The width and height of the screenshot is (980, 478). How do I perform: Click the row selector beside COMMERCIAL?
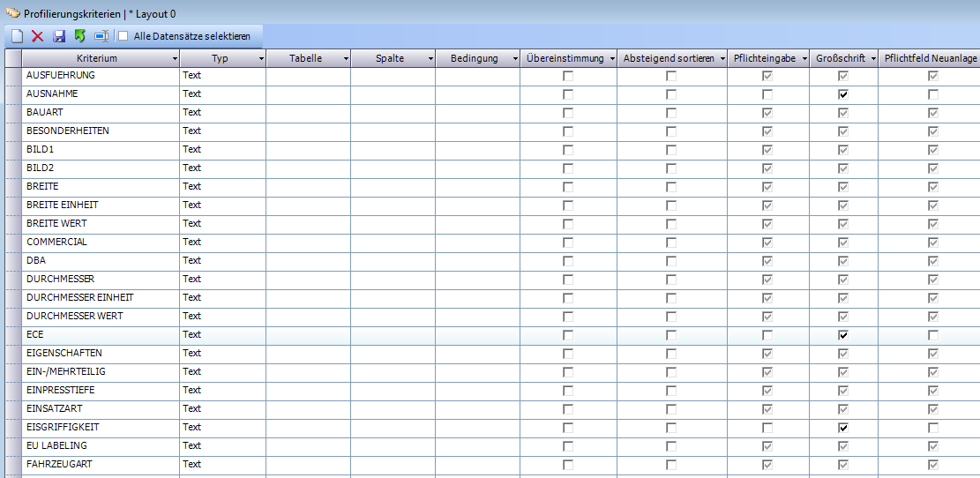(x=13, y=243)
